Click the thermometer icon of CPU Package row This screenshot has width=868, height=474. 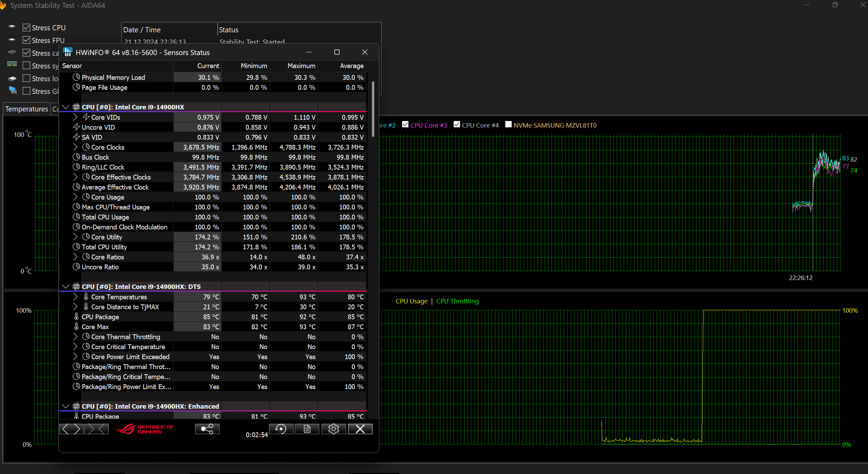[76, 316]
